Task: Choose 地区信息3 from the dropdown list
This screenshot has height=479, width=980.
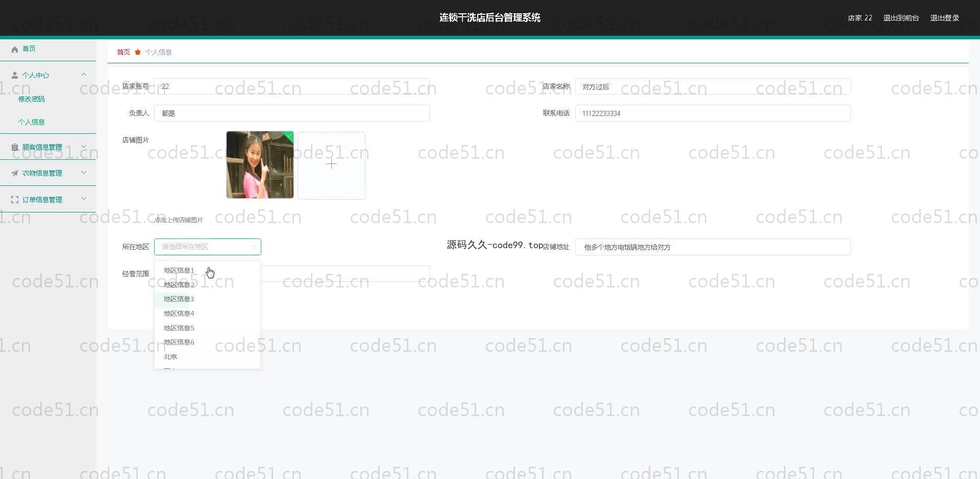Action: tap(207, 299)
